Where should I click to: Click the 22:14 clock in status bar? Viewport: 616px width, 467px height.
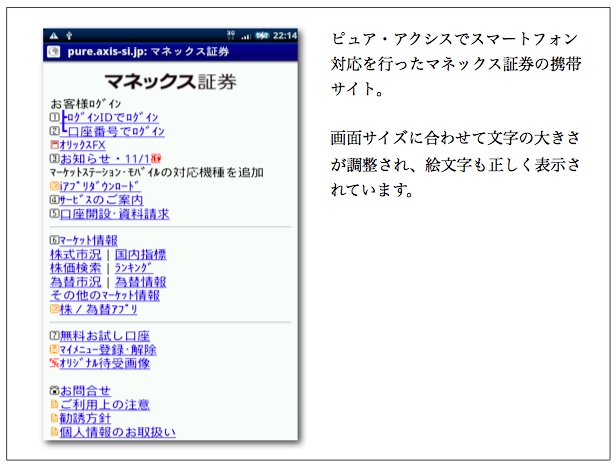pyautogui.click(x=285, y=36)
